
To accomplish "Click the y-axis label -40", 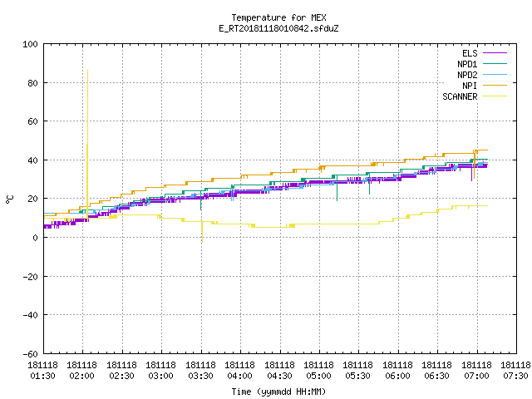I will pos(30,315).
